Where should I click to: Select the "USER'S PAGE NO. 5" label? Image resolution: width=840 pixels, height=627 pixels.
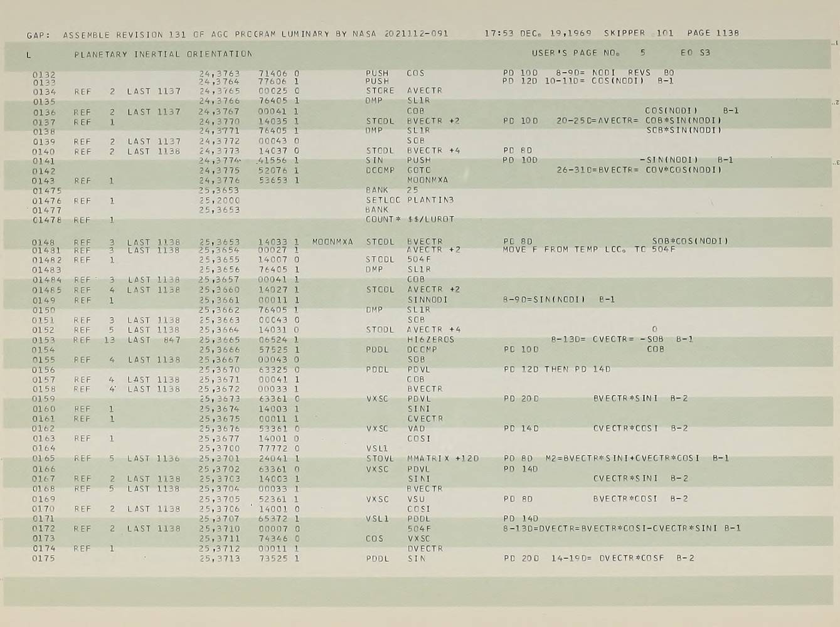pos(588,53)
